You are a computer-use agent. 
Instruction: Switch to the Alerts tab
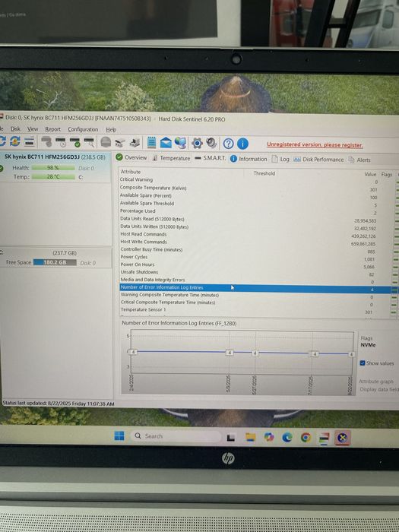click(x=359, y=160)
